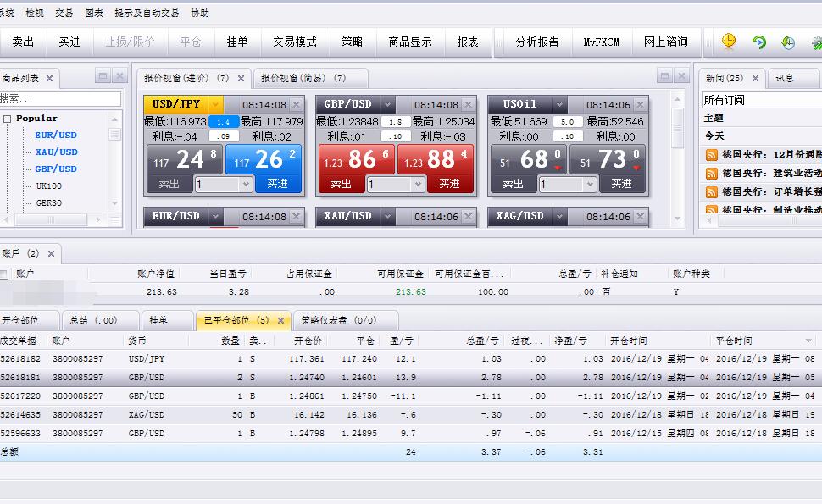Close the 商品列表 panel with gray X
This screenshot has height=504, width=822.
(120, 76)
